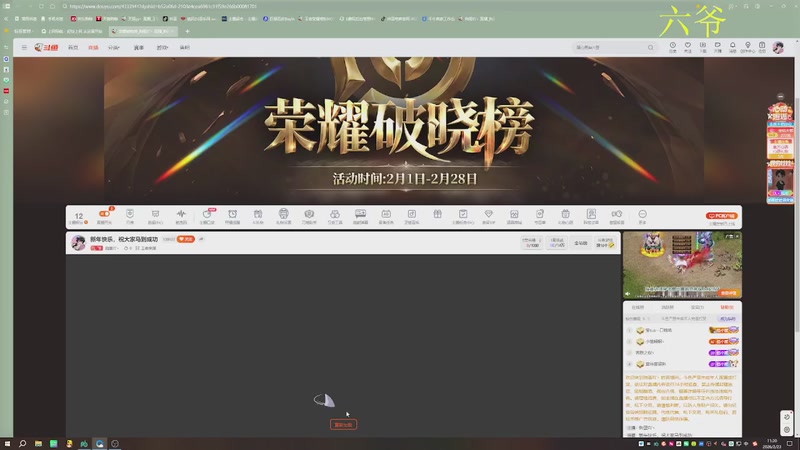Open the person profile icon in the streamer toolbar

[x=591, y=216]
